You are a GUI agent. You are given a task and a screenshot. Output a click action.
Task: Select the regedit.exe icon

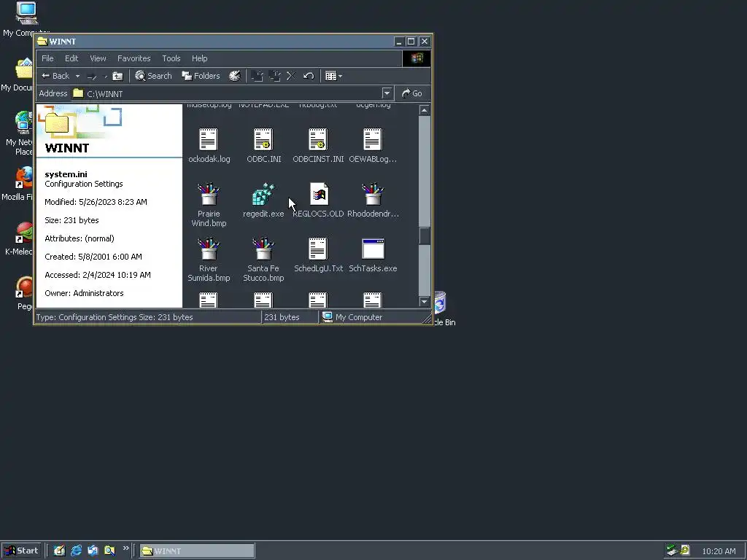(263, 194)
